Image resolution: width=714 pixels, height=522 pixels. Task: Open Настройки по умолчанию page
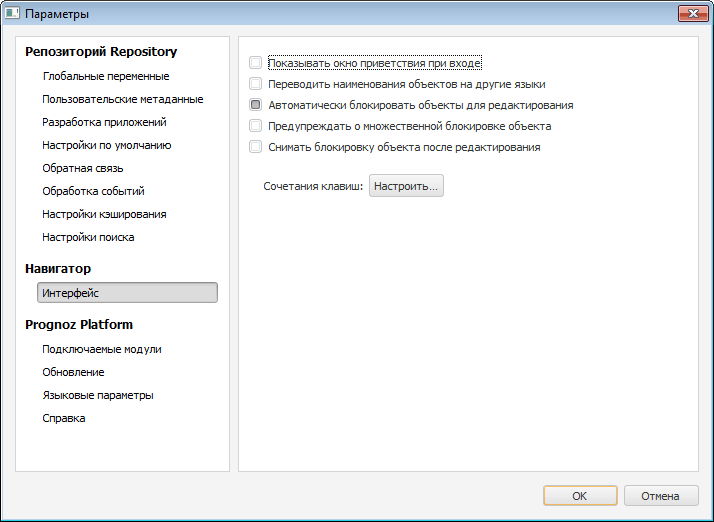coord(107,145)
